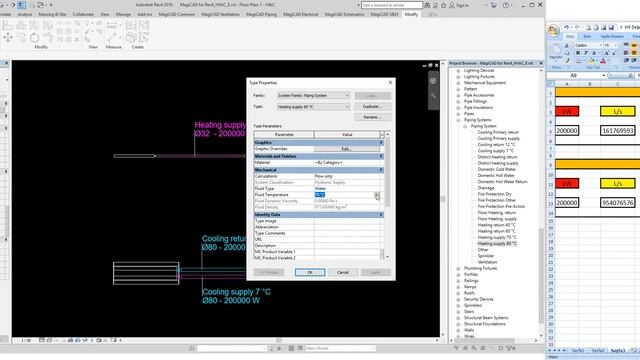Click the Rename button in Type Properties

click(373, 117)
